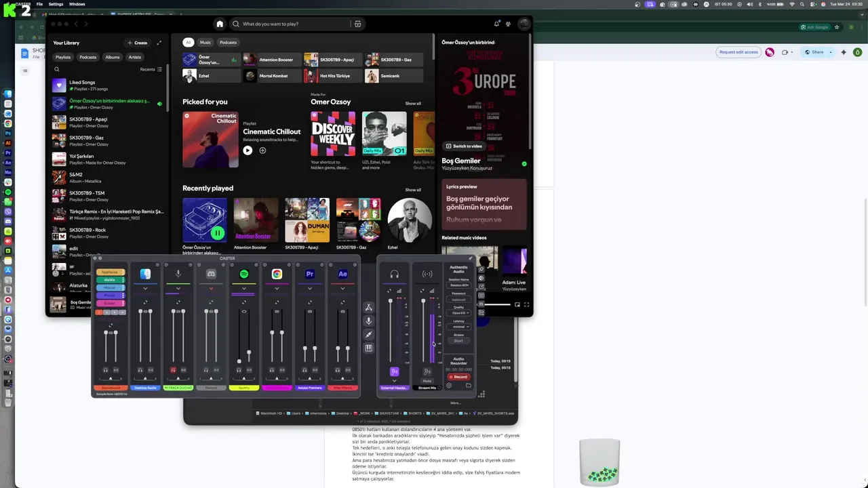Open Quality dropdown showing Opus 512
The height and width of the screenshot is (488, 868).
459,313
